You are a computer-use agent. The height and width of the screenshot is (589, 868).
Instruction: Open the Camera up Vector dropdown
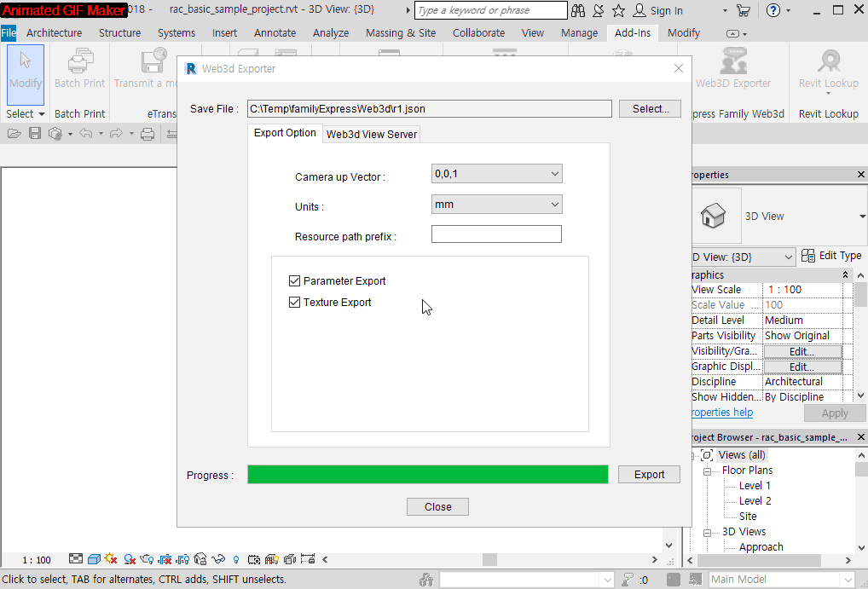(x=496, y=174)
